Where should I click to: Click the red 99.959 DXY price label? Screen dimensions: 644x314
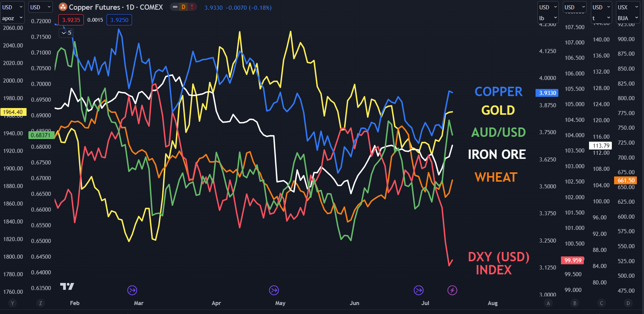click(x=573, y=260)
